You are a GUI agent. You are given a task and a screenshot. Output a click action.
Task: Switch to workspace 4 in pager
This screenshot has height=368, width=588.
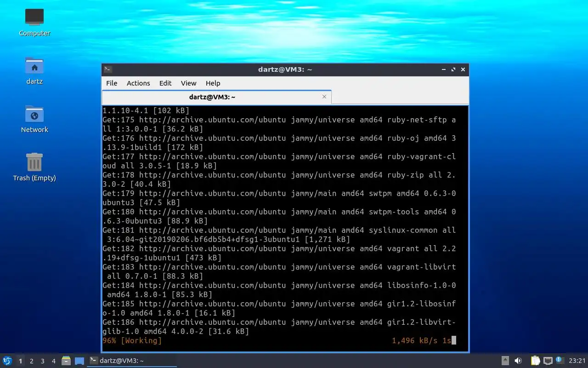[53, 361]
